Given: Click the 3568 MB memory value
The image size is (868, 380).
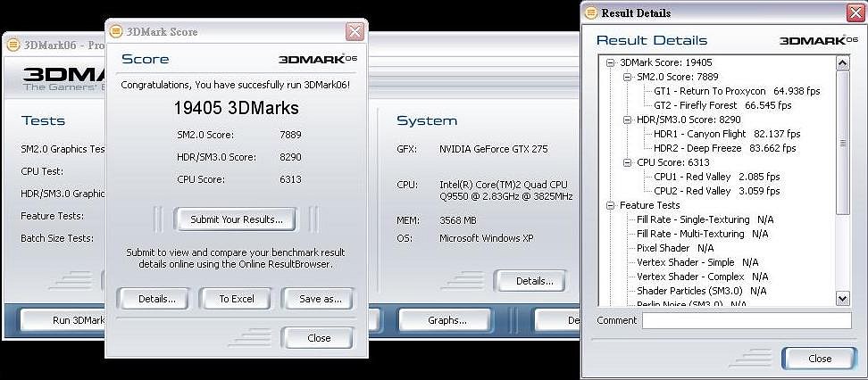Looking at the screenshot, I should 458,220.
